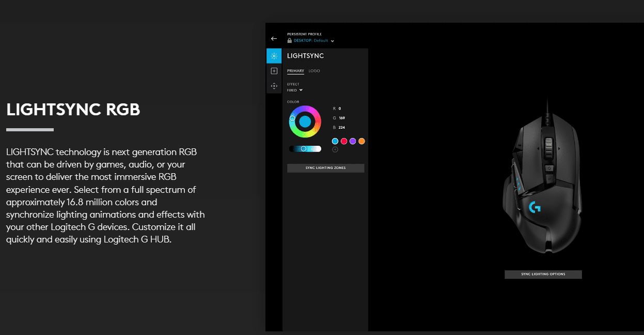Click the back arrow icon
The image size is (644, 335).
[274, 39]
